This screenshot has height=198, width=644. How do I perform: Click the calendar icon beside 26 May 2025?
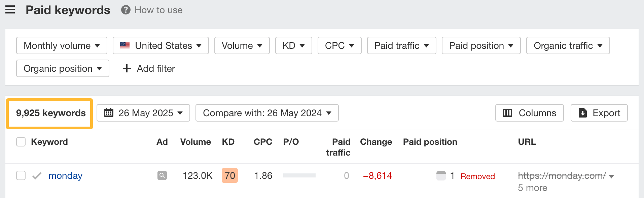click(109, 113)
